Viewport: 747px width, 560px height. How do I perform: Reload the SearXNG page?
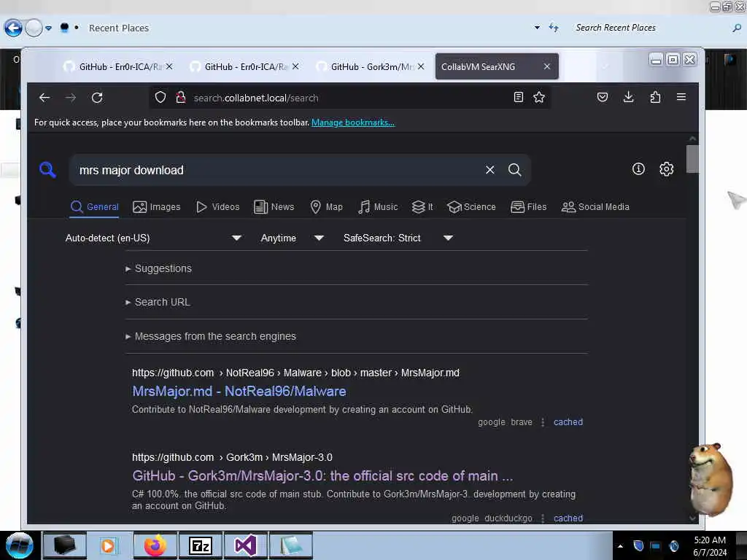point(97,98)
